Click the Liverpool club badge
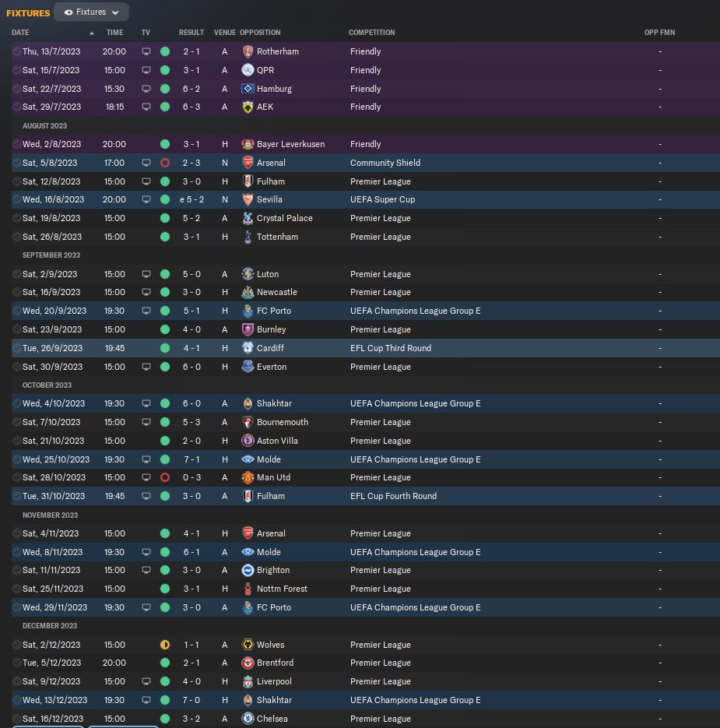 (x=248, y=681)
